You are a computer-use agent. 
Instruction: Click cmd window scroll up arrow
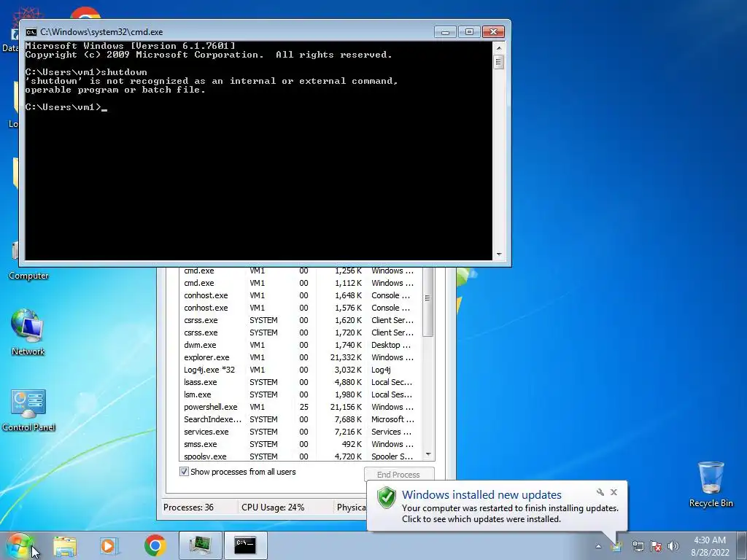pos(499,47)
